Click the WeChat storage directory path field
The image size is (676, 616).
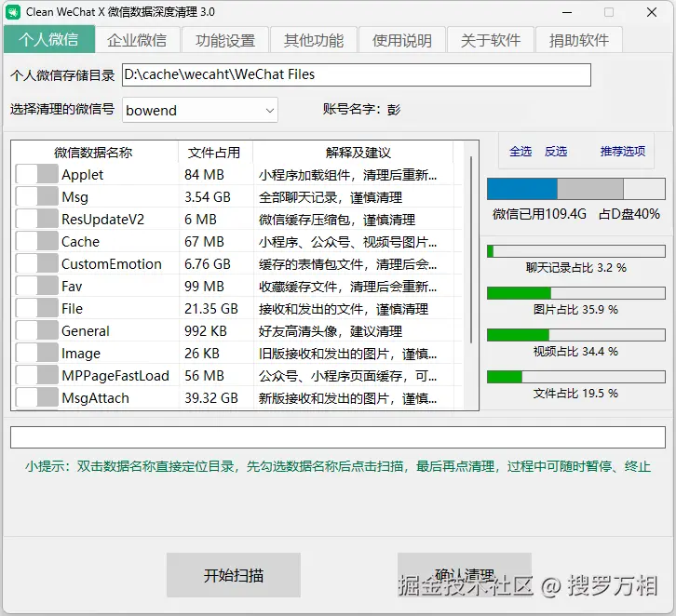click(357, 75)
